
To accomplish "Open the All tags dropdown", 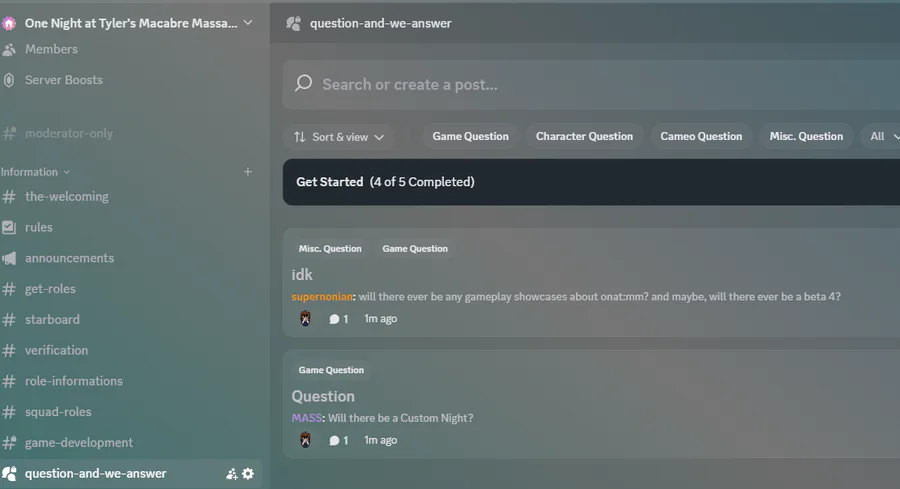I will 882,137.
